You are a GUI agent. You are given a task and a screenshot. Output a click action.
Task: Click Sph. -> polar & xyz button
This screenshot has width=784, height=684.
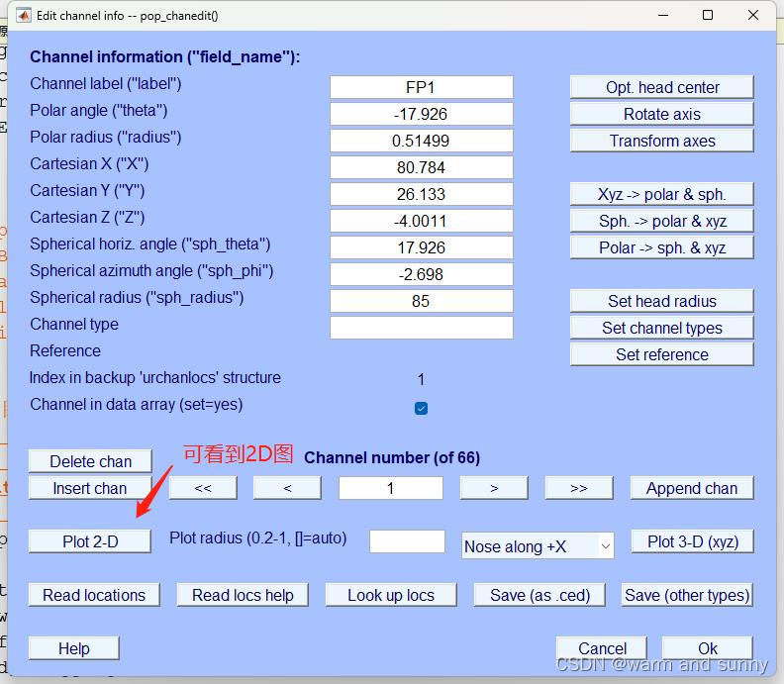point(662,221)
